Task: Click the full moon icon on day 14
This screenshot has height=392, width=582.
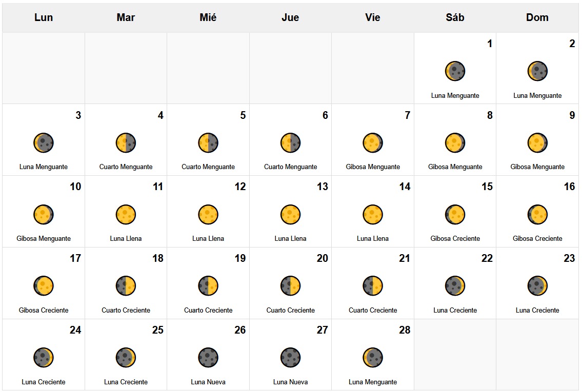Action: (373, 215)
